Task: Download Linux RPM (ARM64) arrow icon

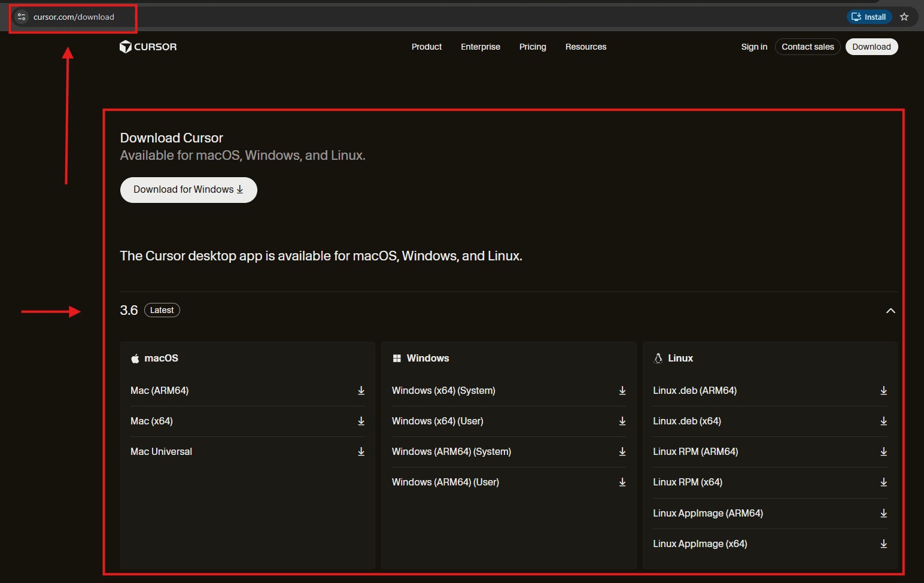Action: (x=883, y=451)
